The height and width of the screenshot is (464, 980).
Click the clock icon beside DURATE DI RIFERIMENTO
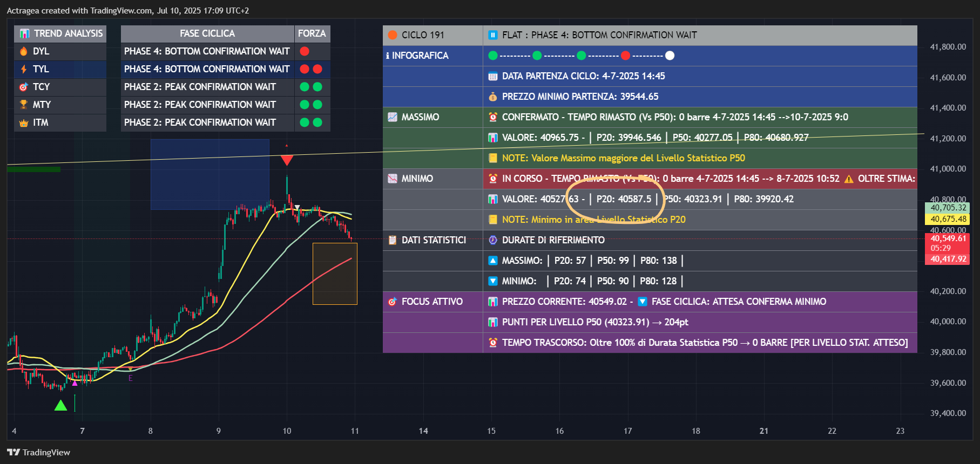493,240
